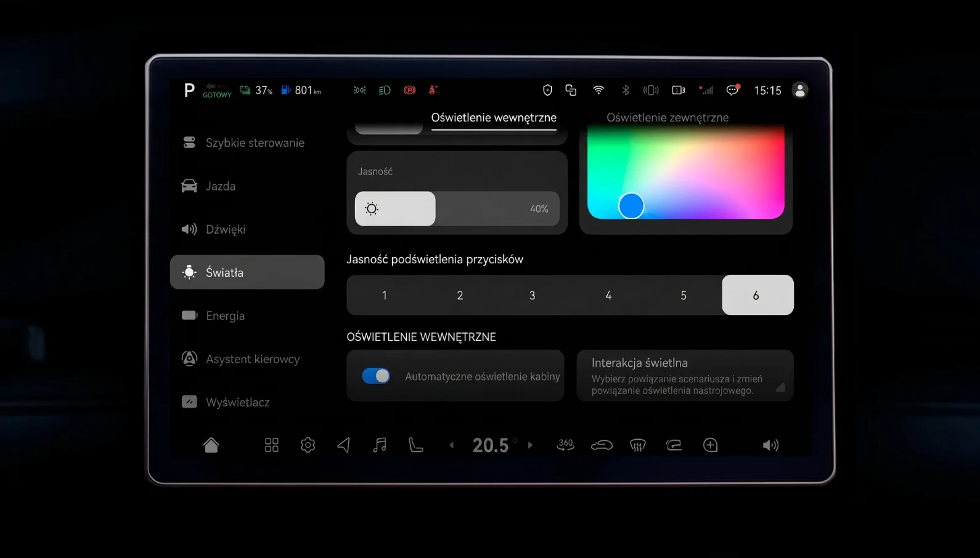Adjust the Jasność brightness slider

tap(457, 208)
